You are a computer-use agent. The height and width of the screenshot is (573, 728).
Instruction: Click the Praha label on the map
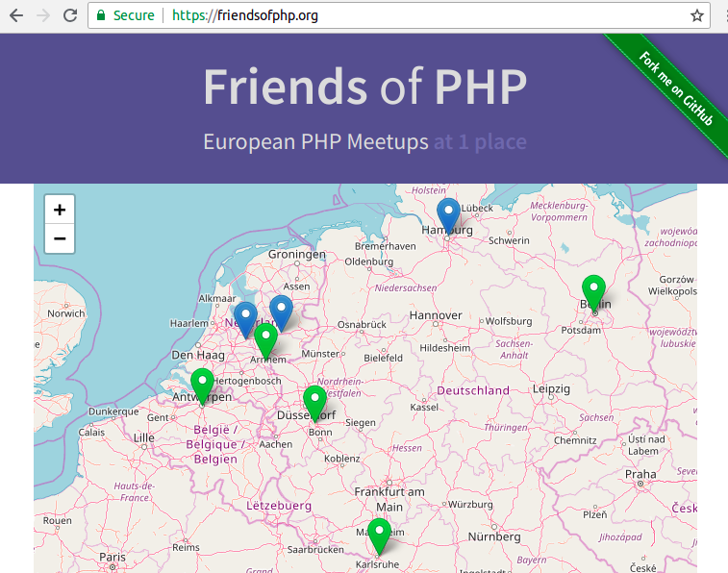pyautogui.click(x=640, y=474)
